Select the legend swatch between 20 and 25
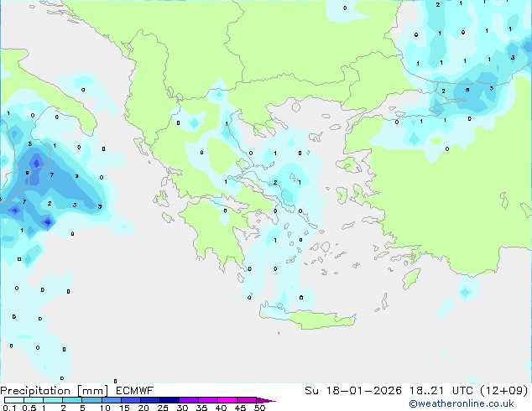Viewport: 532px width, 411px height. tap(153, 400)
